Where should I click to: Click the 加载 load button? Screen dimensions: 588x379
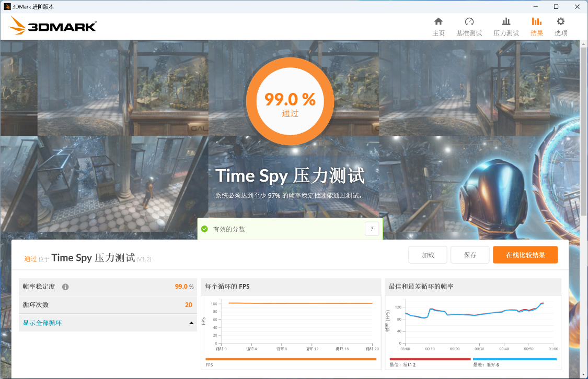pos(428,255)
